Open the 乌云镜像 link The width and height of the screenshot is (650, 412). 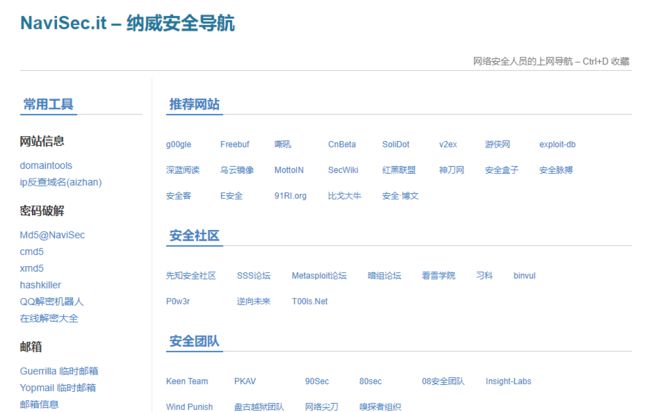tap(237, 170)
